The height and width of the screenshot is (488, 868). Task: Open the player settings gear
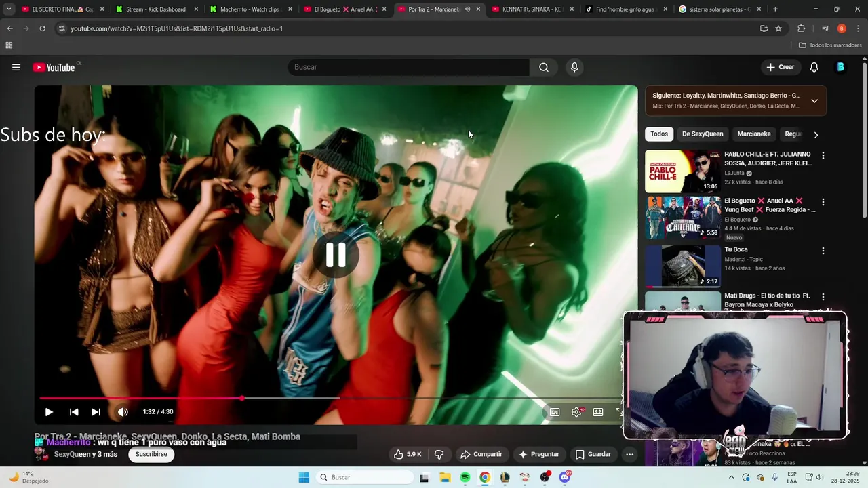coord(576,412)
